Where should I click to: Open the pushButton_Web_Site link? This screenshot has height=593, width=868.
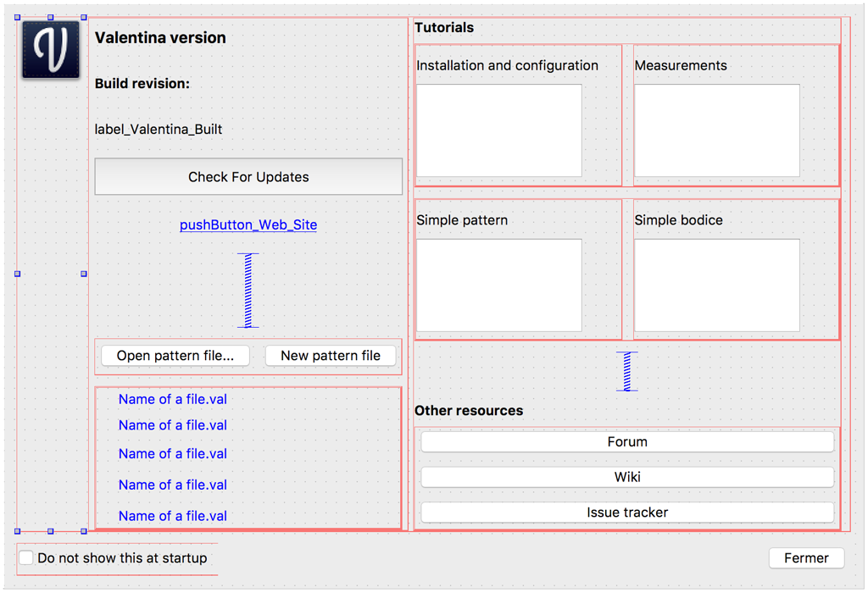[x=248, y=224]
